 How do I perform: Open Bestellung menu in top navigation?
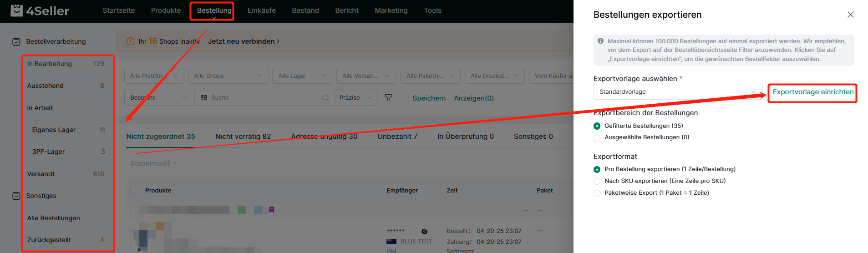[214, 10]
